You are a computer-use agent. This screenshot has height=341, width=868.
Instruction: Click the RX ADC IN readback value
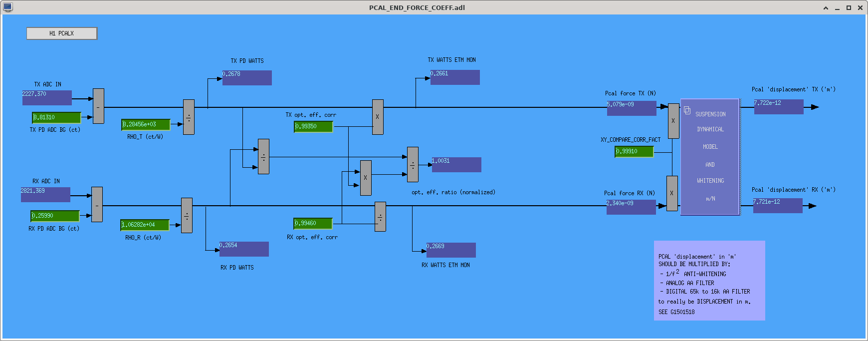pos(45,195)
